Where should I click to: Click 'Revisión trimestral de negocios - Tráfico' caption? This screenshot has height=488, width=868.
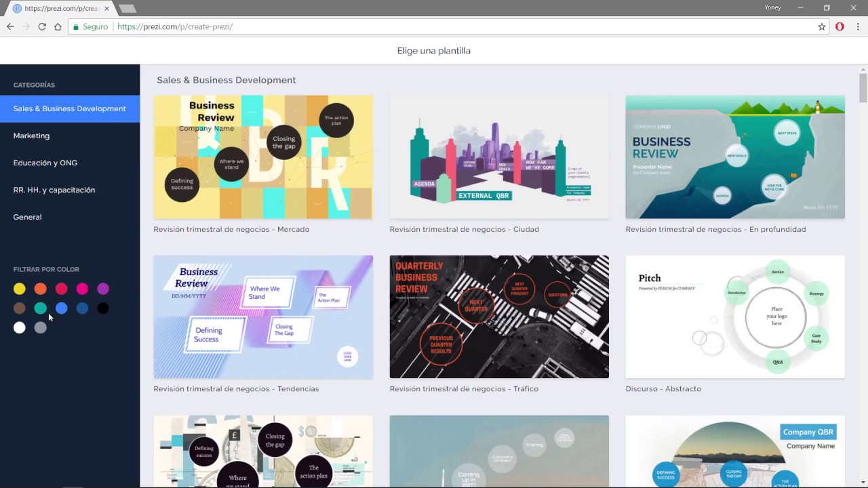[x=464, y=389]
